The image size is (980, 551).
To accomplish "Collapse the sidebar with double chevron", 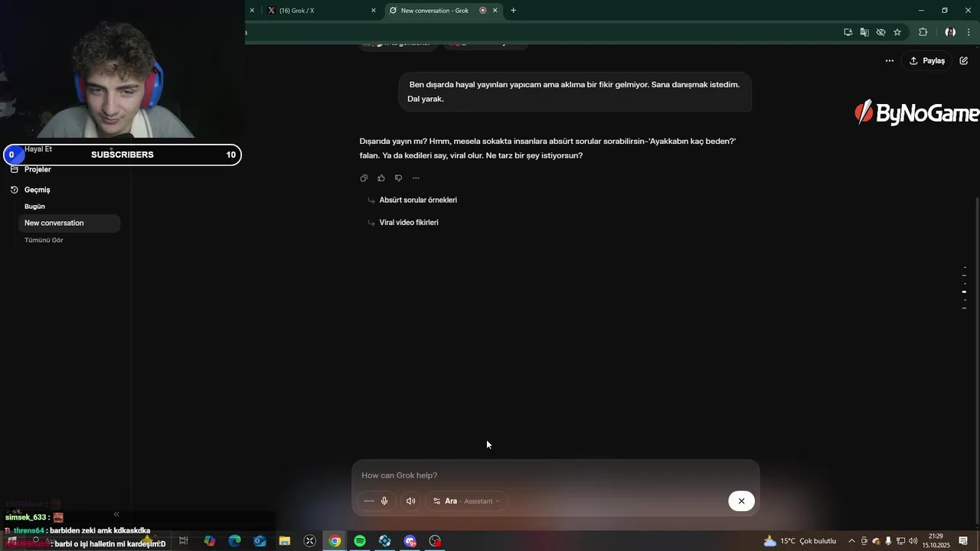I will [116, 514].
